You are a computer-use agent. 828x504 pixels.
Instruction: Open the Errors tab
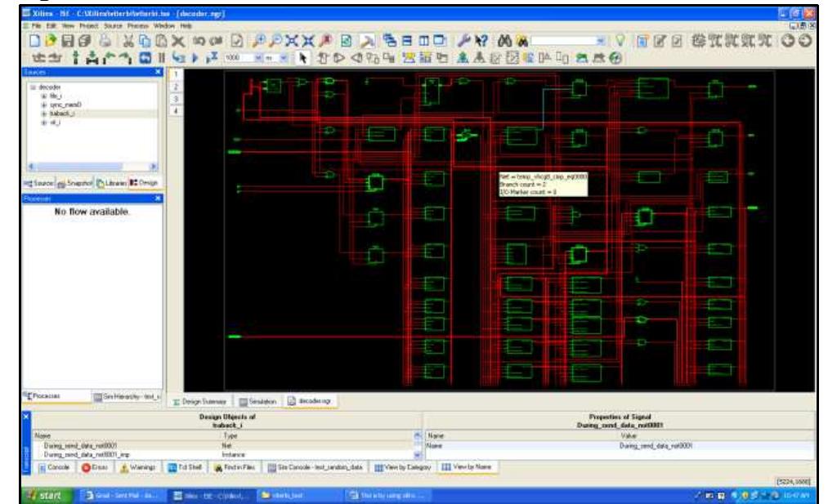point(95,467)
